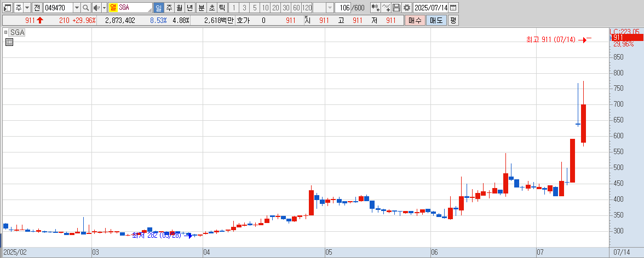
Task: Click the red up-arrow price indicator
Action: (40, 21)
